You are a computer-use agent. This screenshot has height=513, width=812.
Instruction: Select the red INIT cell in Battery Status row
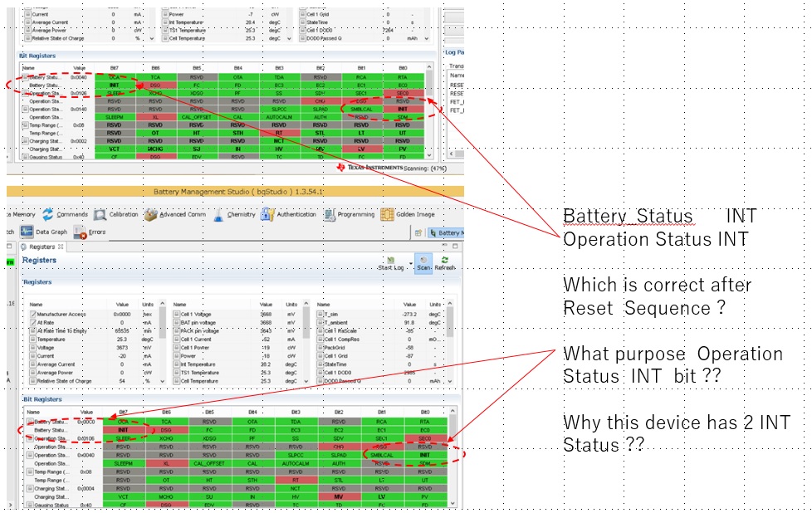(x=123, y=430)
